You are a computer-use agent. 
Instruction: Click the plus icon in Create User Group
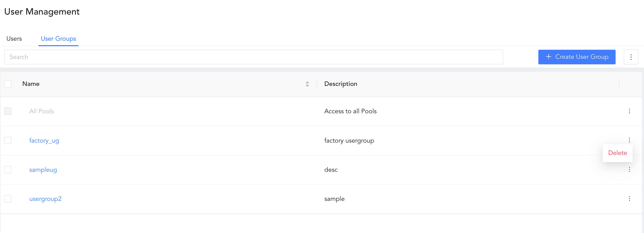pos(548,57)
